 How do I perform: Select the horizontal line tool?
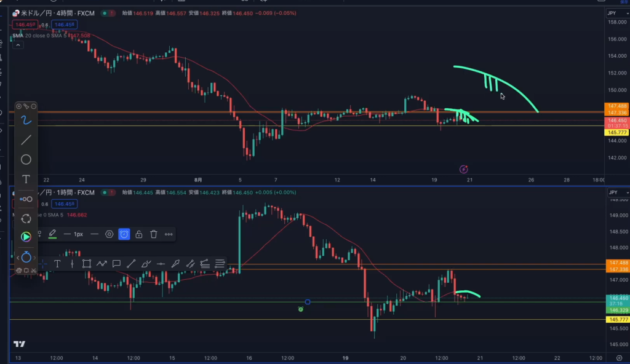[x=161, y=264]
